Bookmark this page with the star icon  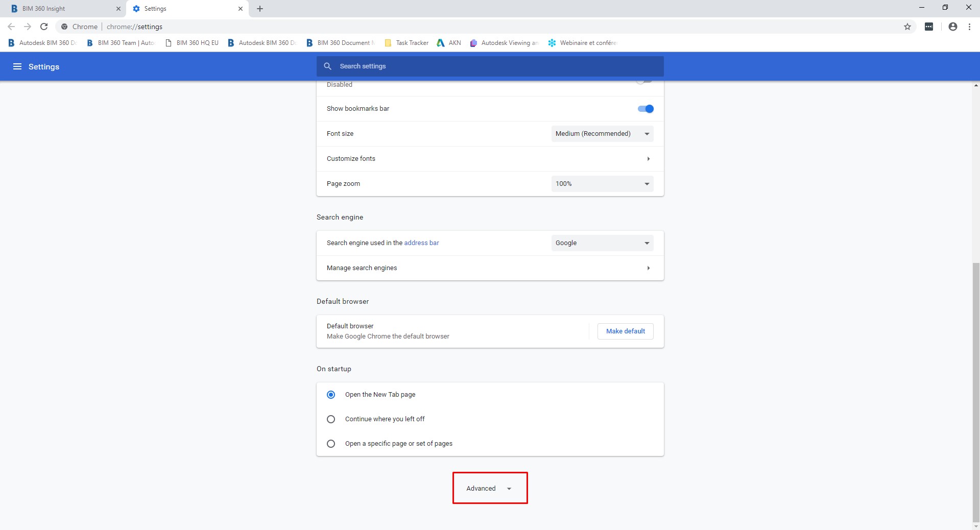[x=907, y=27]
